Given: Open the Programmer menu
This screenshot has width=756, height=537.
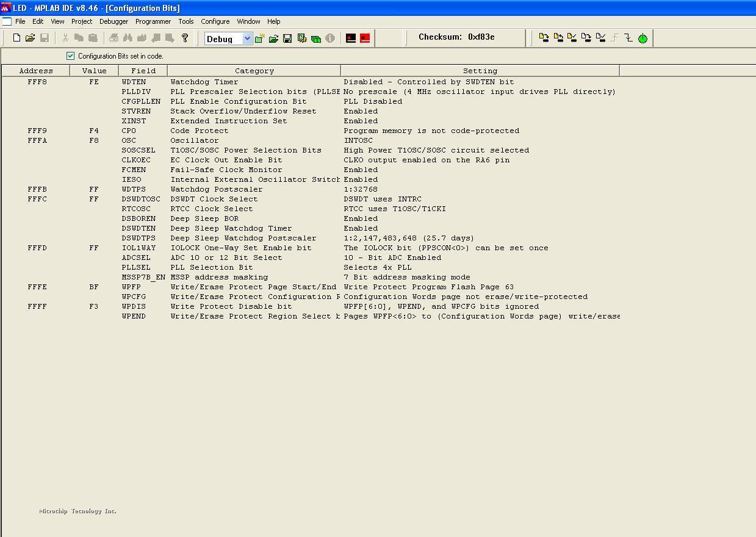Looking at the screenshot, I should [x=153, y=21].
